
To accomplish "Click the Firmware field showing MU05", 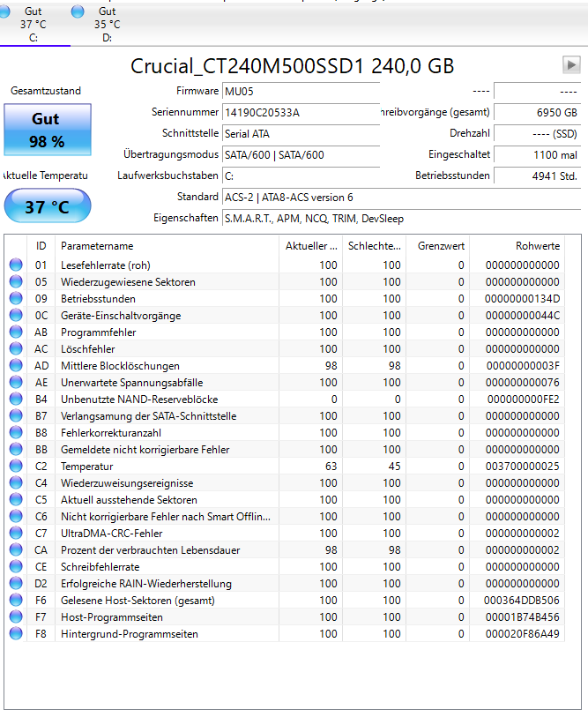I will click(301, 92).
